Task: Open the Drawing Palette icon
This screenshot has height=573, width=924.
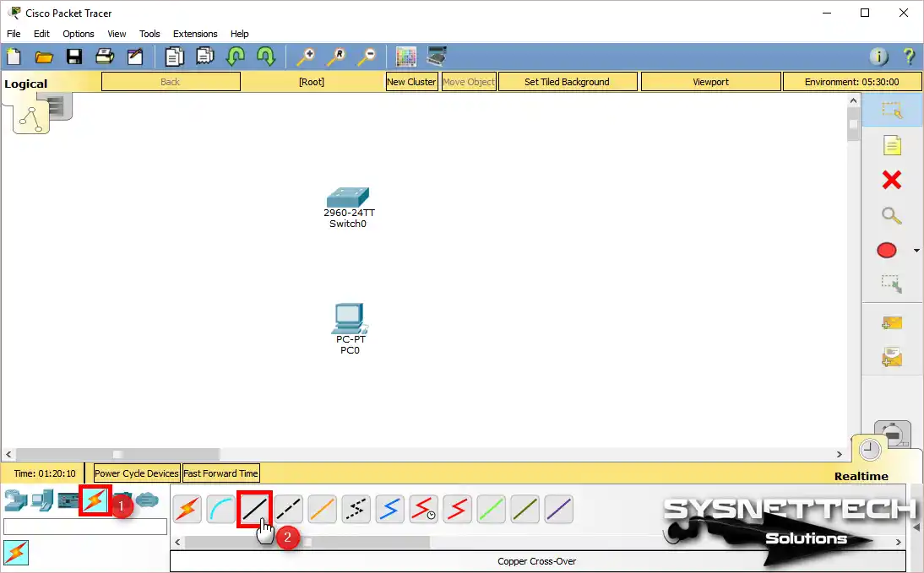Action: pos(406,57)
